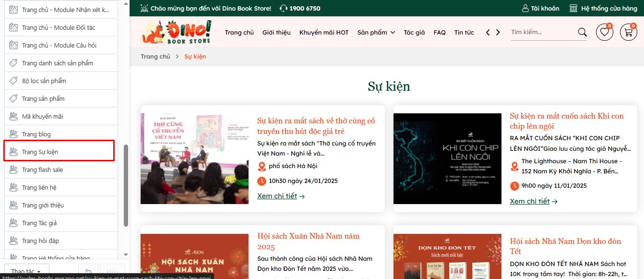Image resolution: width=644 pixels, height=279 pixels.
Task: Click chart icon beside 'Module Câu hỏi'
Action: point(13,45)
